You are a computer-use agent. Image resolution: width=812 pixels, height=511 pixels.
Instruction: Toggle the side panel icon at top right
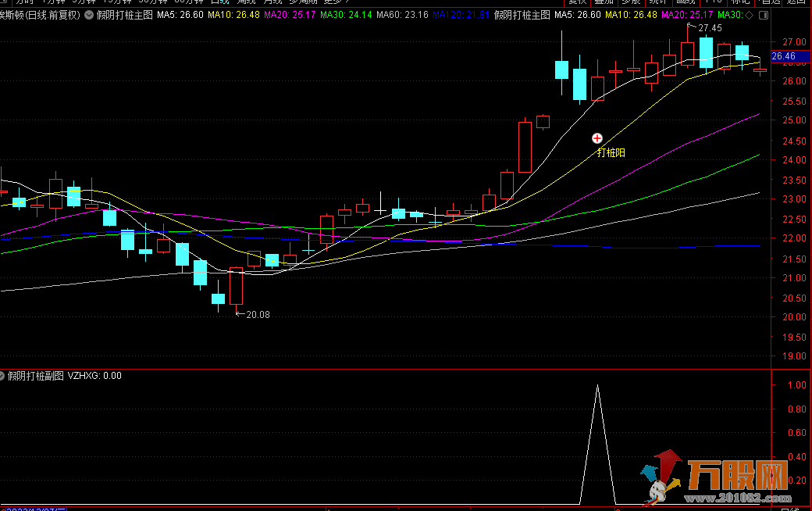(x=764, y=15)
